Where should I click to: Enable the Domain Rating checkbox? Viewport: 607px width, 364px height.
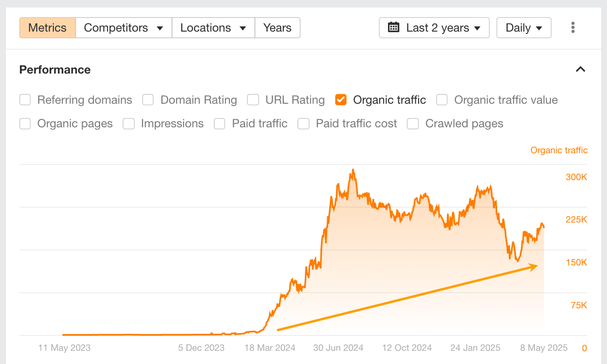tap(148, 100)
